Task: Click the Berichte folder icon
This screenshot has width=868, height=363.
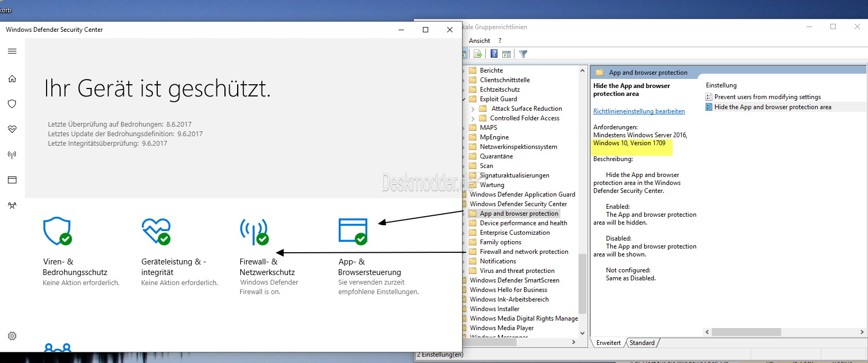Action: tap(473, 70)
